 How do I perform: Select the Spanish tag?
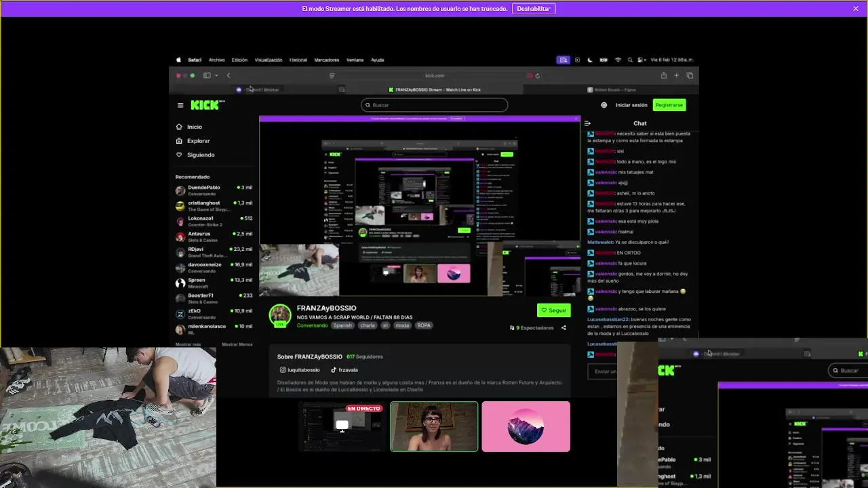(342, 325)
